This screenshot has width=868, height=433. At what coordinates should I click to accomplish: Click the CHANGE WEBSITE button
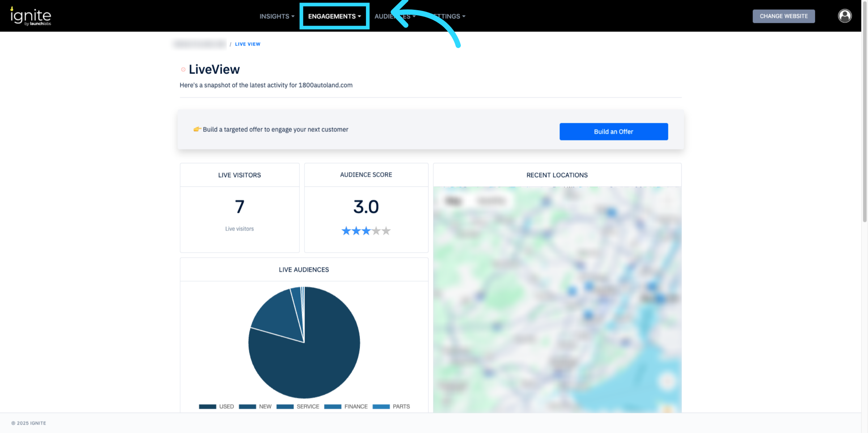click(783, 16)
